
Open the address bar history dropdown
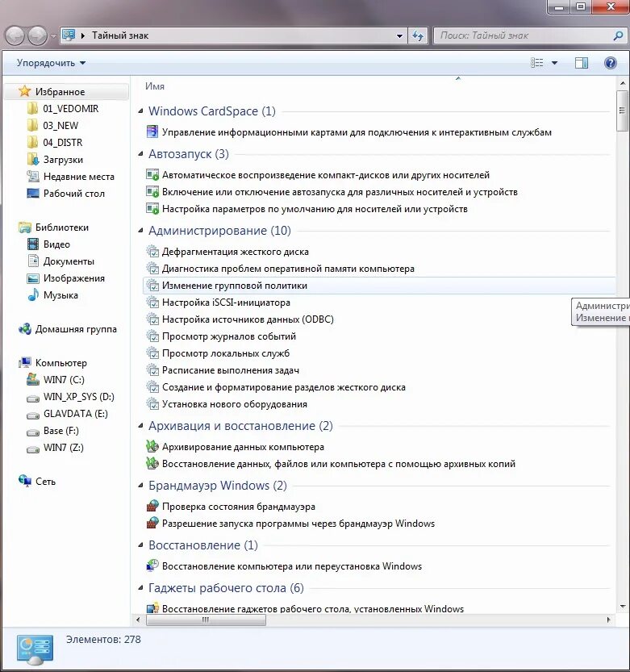point(399,35)
